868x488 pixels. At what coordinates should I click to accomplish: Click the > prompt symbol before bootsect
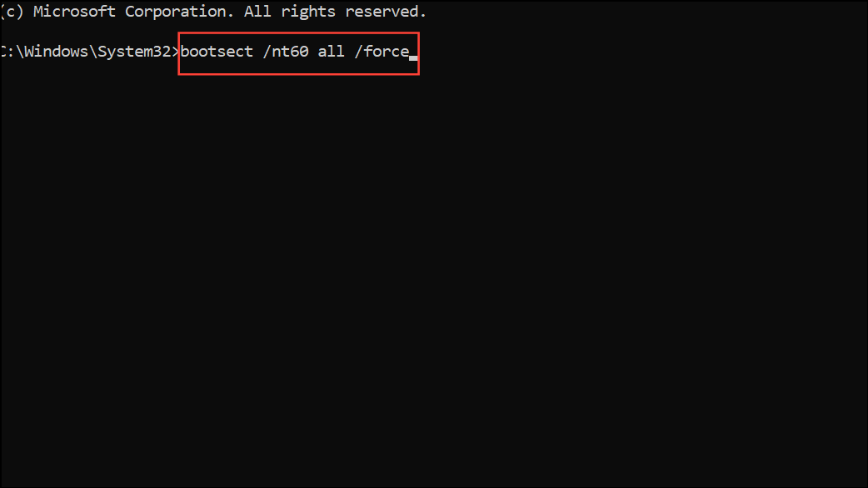click(x=176, y=52)
